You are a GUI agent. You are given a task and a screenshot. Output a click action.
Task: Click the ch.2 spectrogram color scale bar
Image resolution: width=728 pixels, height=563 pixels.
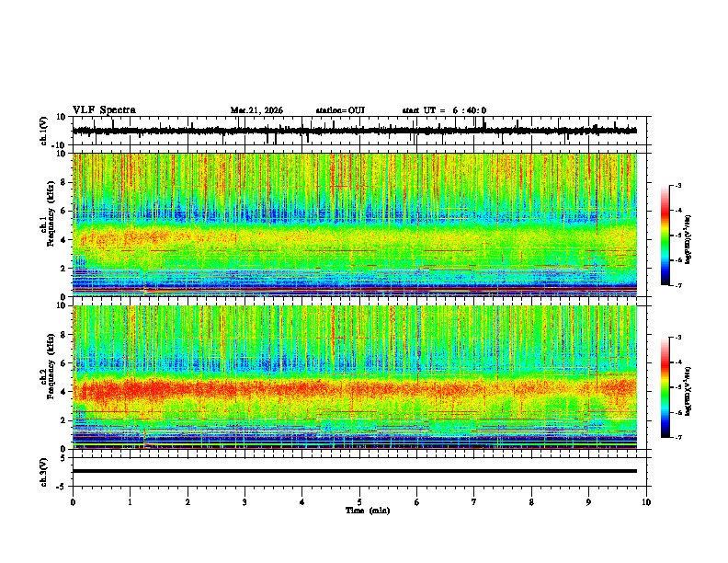665,387
